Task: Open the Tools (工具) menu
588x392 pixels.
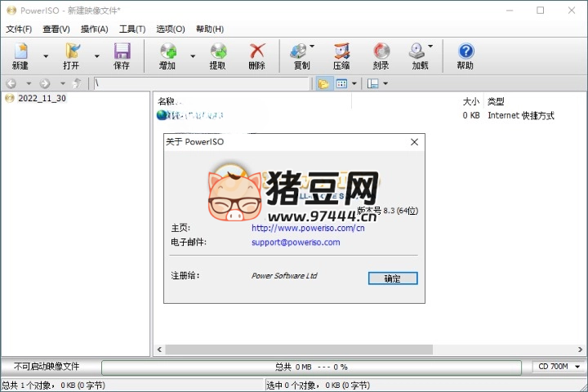Action: point(132,29)
